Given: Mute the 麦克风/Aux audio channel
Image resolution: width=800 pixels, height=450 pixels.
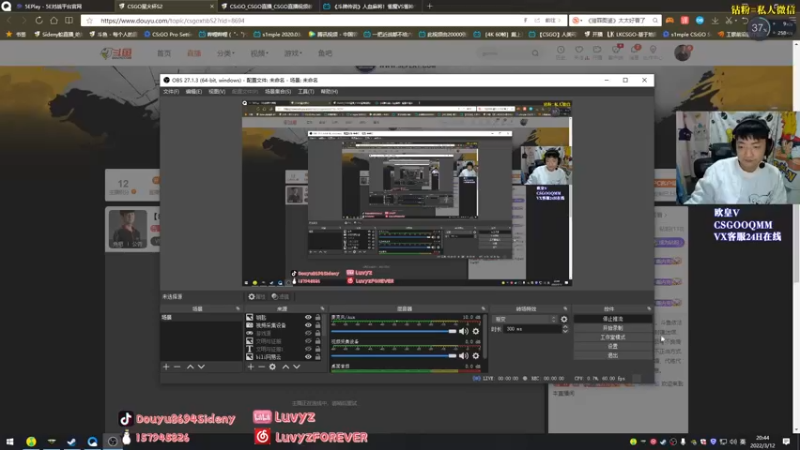Looking at the screenshot, I should (463, 331).
